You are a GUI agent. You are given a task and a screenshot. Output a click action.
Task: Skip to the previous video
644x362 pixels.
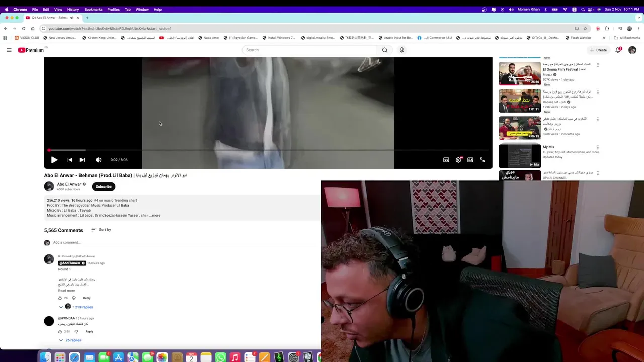(x=70, y=160)
